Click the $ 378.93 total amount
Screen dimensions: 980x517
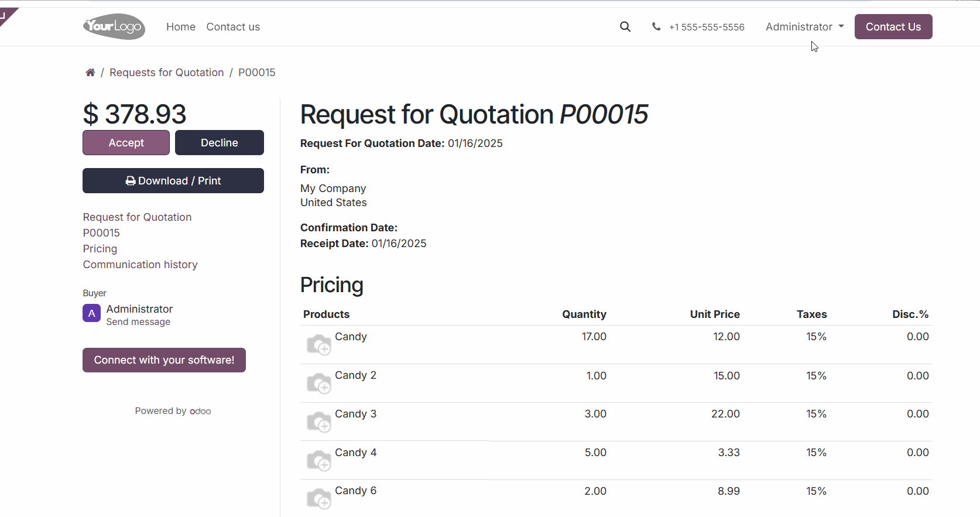coord(135,114)
